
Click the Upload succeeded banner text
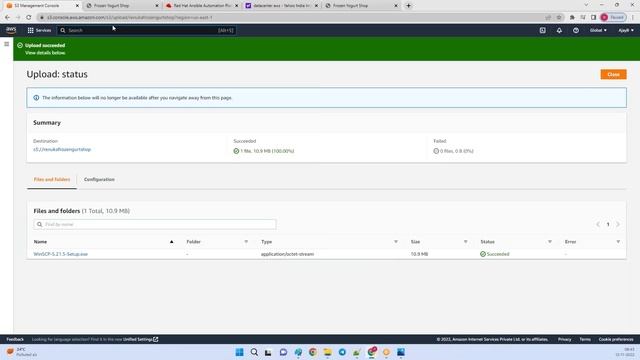click(45, 45)
